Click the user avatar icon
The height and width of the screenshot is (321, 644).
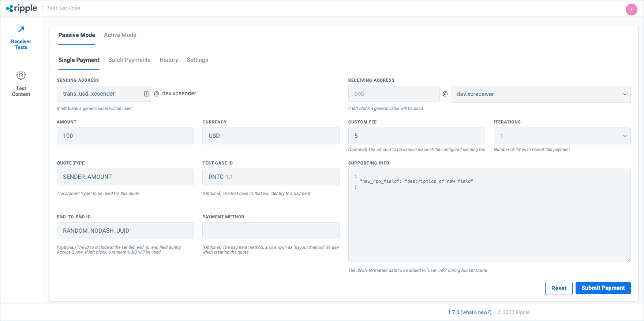[x=631, y=10]
